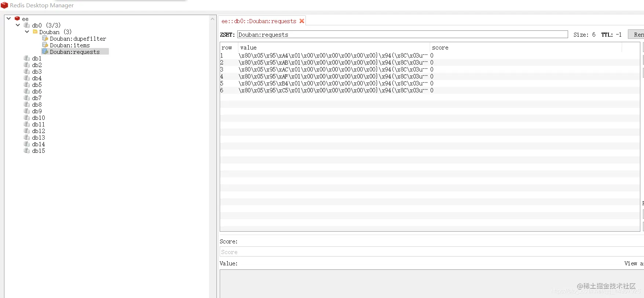Click the Score input field
The width and height of the screenshot is (644, 298).
(432, 252)
